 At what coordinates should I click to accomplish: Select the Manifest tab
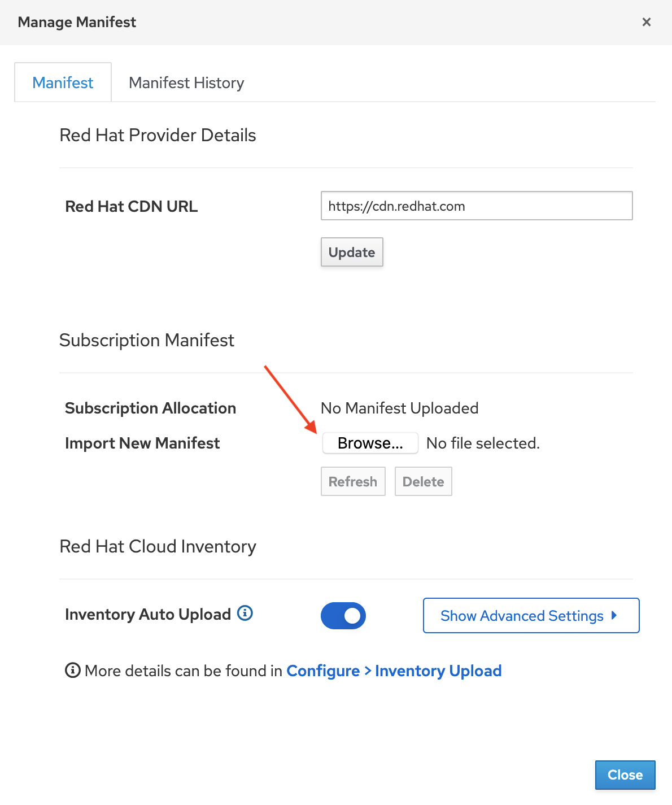63,82
